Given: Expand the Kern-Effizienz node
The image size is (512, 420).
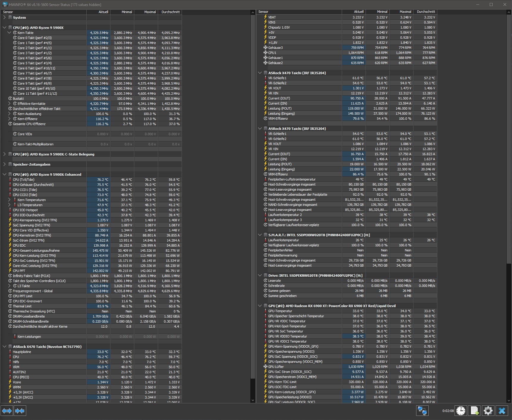Looking at the screenshot, I should (x=9, y=119).
